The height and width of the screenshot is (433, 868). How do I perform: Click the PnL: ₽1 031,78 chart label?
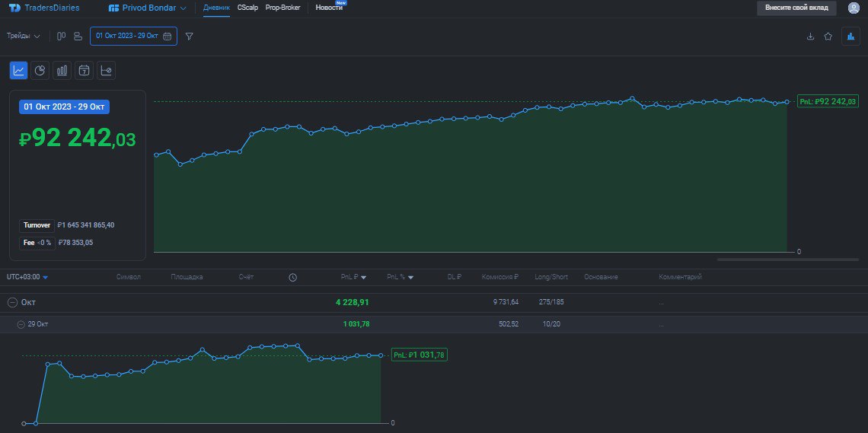pos(419,355)
